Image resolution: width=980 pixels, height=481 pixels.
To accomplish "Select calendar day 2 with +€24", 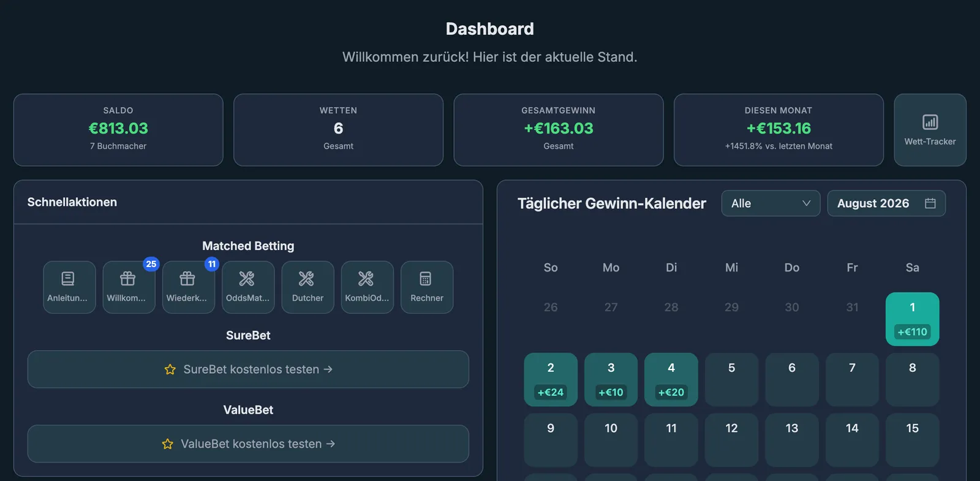I will (x=551, y=379).
